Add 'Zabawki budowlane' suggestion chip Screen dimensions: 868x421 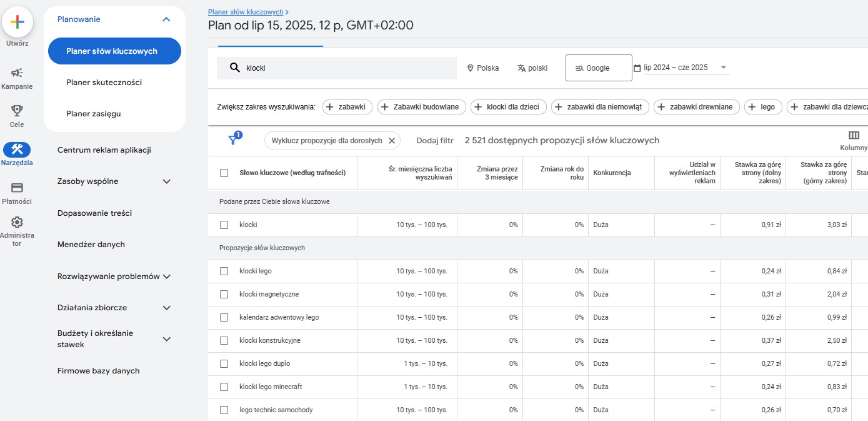(421, 107)
